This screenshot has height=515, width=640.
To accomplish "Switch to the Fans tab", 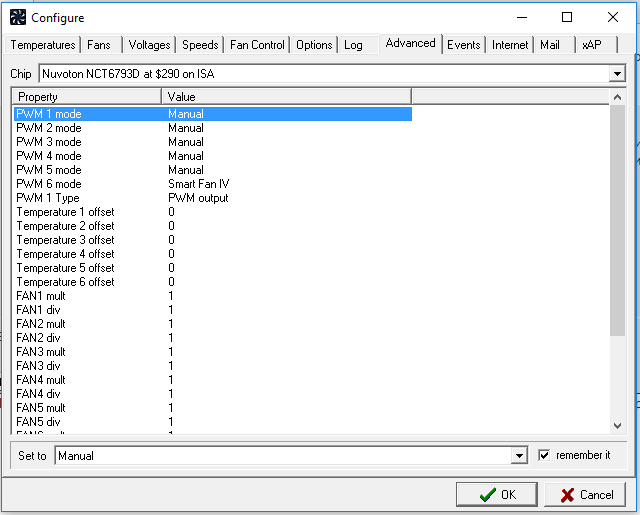I will click(x=99, y=45).
